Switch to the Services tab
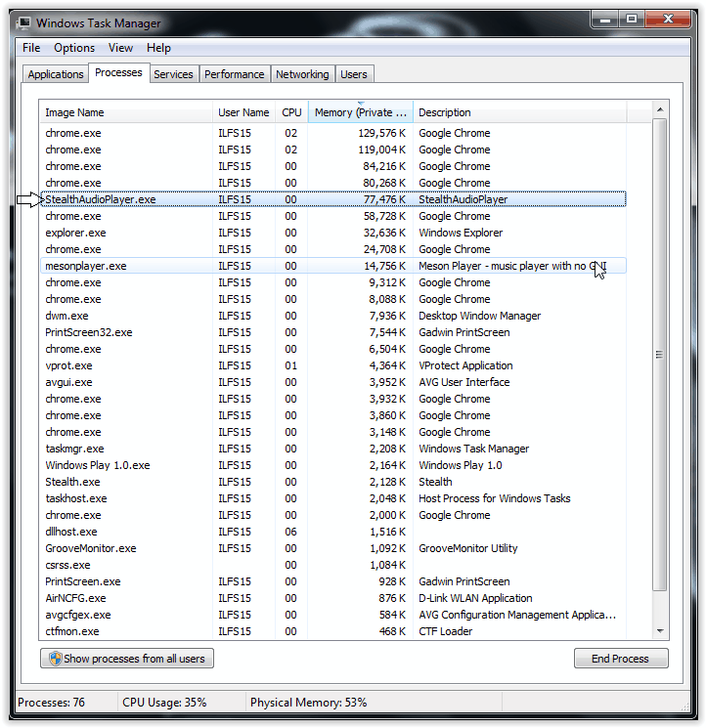Image resolution: width=706 pixels, height=728 pixels. 173,74
